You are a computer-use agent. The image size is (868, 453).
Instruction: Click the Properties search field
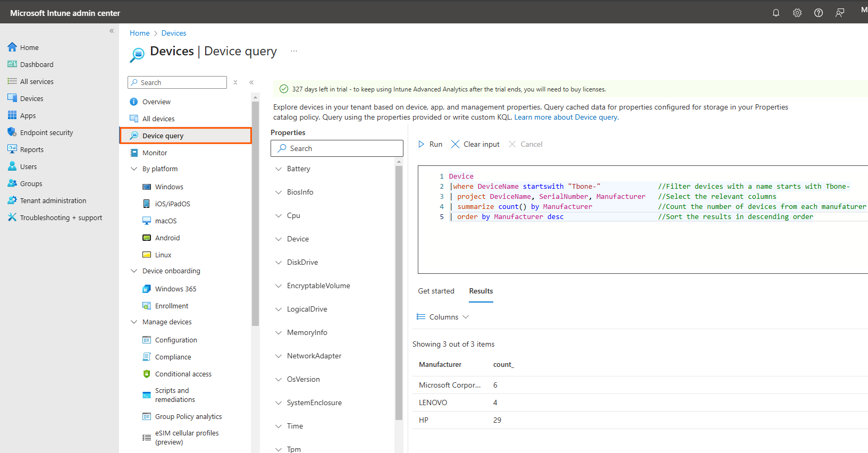click(x=337, y=148)
